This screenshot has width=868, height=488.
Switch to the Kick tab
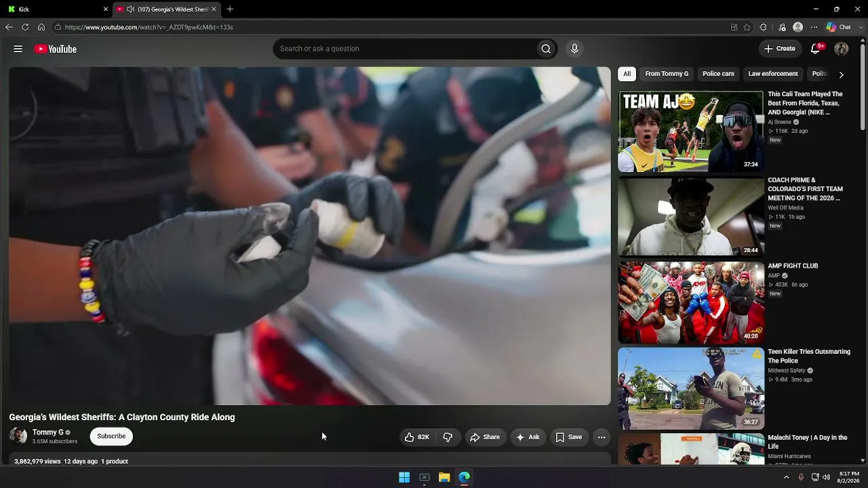click(58, 9)
